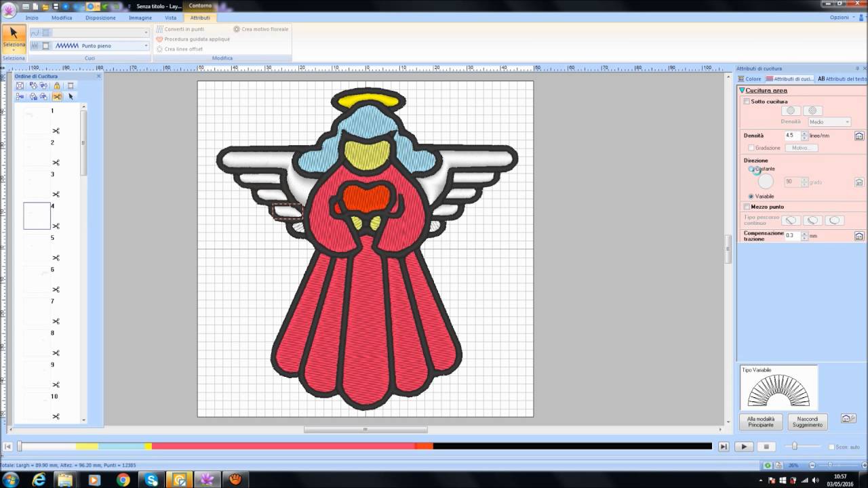Image resolution: width=868 pixels, height=488 pixels.
Task: Switch to Attributi del testo tab
Action: tap(842, 79)
